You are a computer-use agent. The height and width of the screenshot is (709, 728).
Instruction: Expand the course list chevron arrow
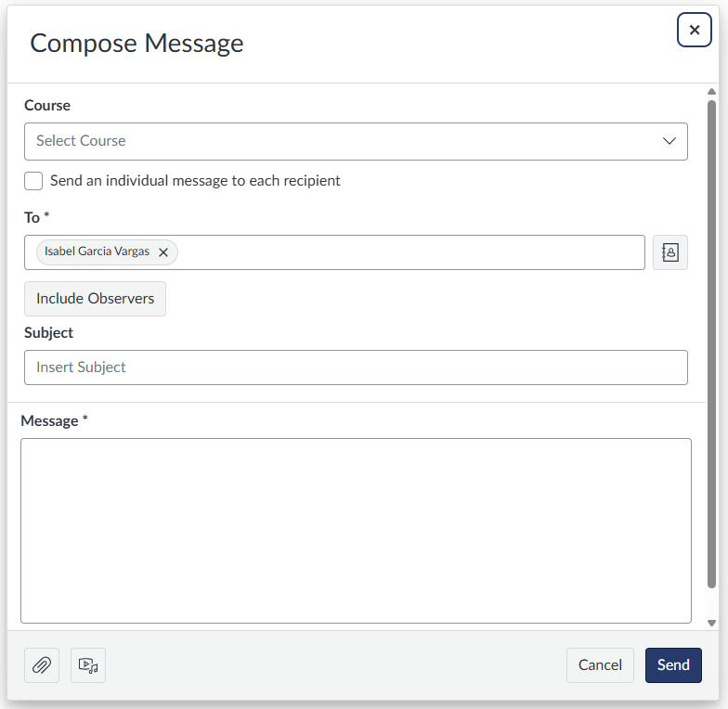(x=669, y=141)
